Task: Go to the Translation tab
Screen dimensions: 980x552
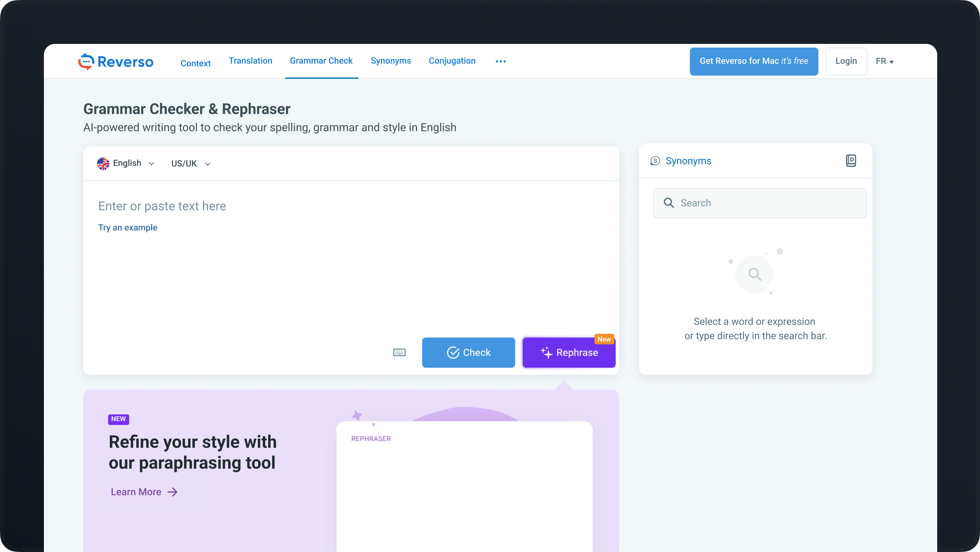Action: pyautogui.click(x=250, y=61)
